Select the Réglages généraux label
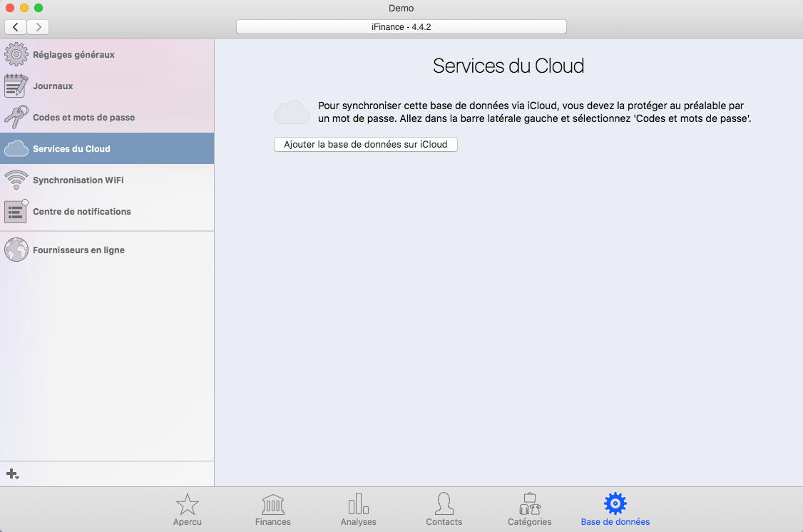This screenshot has width=803, height=532. [x=73, y=55]
